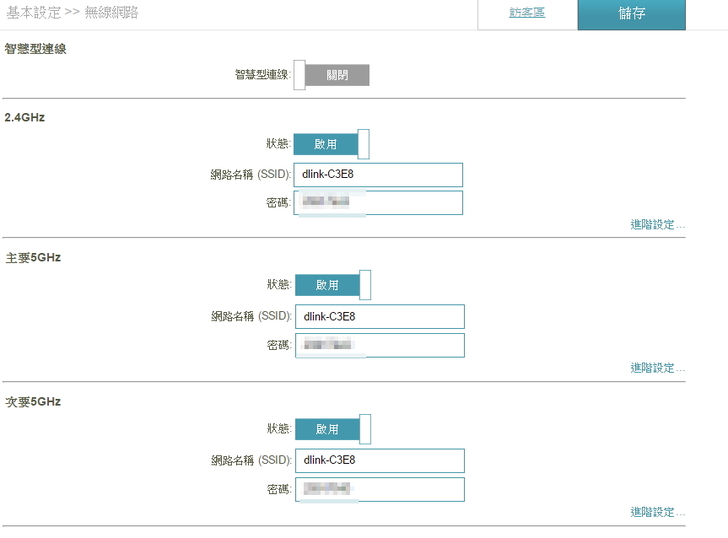Toggle the 主要5GHz 狀態 switch showing 啟用
728x538 pixels.
[332, 285]
